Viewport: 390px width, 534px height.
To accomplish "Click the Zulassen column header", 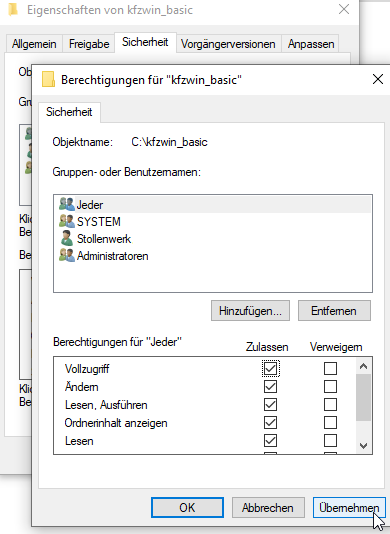I will click(267, 347).
